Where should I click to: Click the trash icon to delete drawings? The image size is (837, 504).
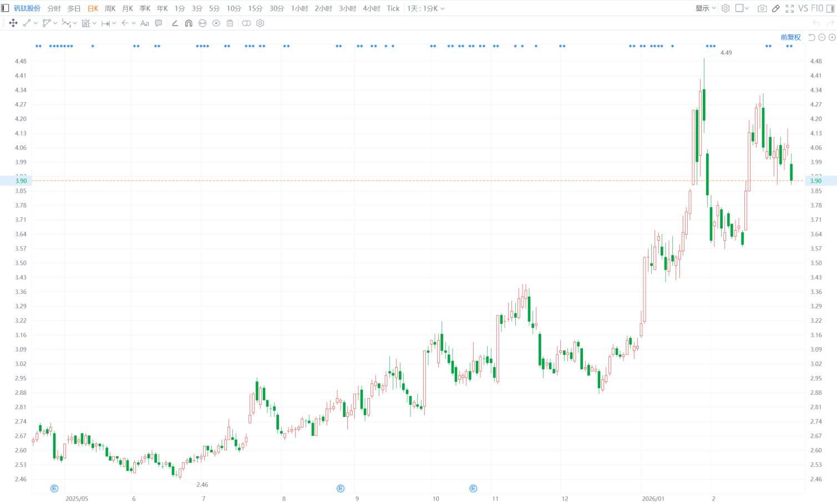tap(230, 23)
